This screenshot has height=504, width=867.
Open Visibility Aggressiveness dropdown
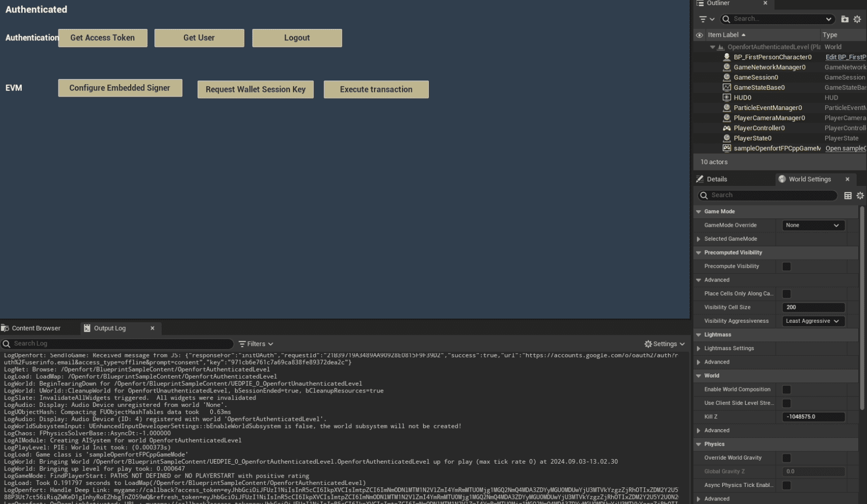pos(813,321)
